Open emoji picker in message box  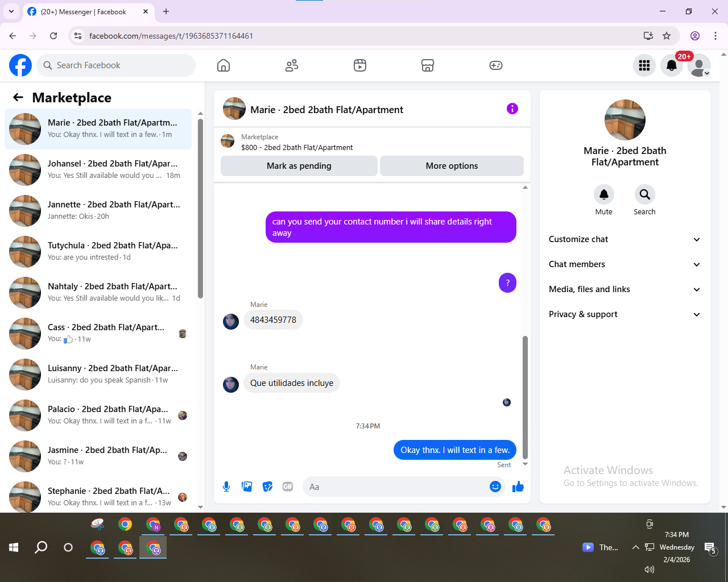coord(495,487)
